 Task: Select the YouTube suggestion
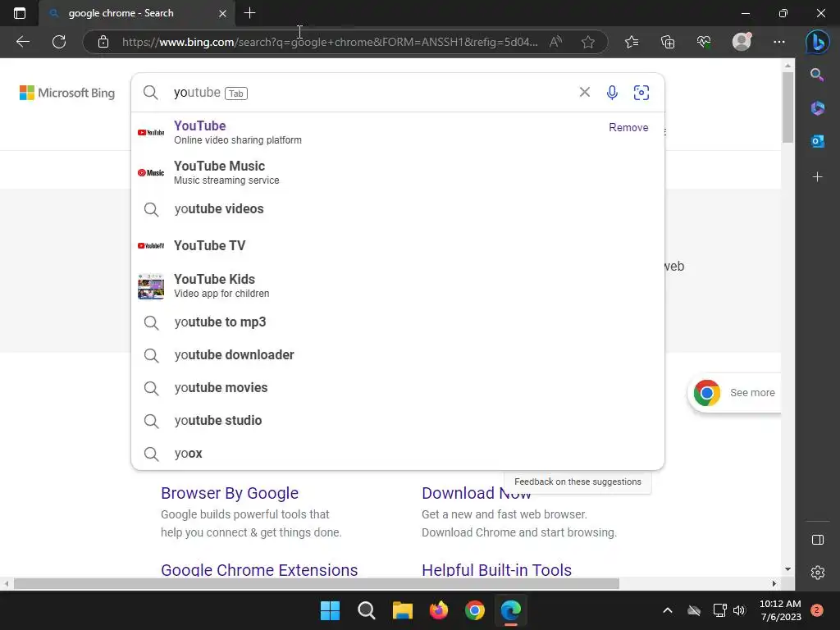[398, 132]
